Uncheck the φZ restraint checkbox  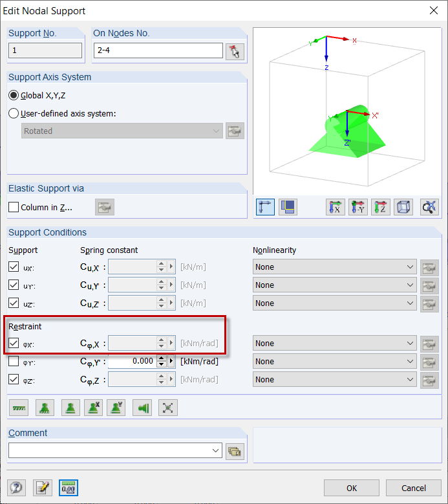14,380
